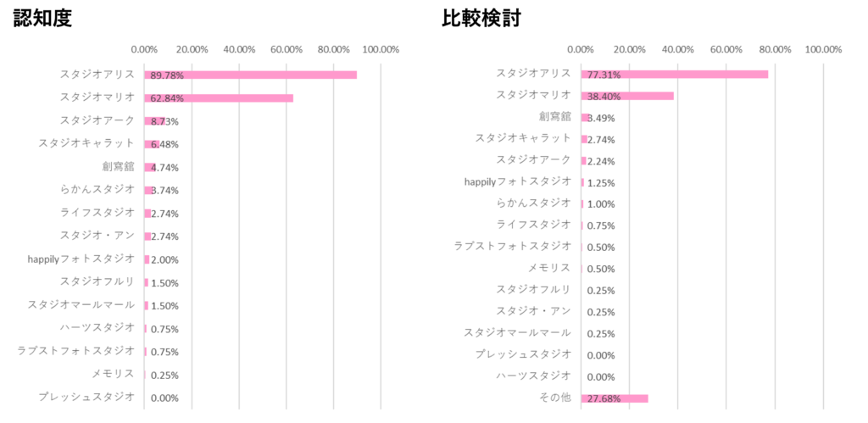
Task: Click the プレッシュスタジオ label in left chart
Action: tap(86, 397)
